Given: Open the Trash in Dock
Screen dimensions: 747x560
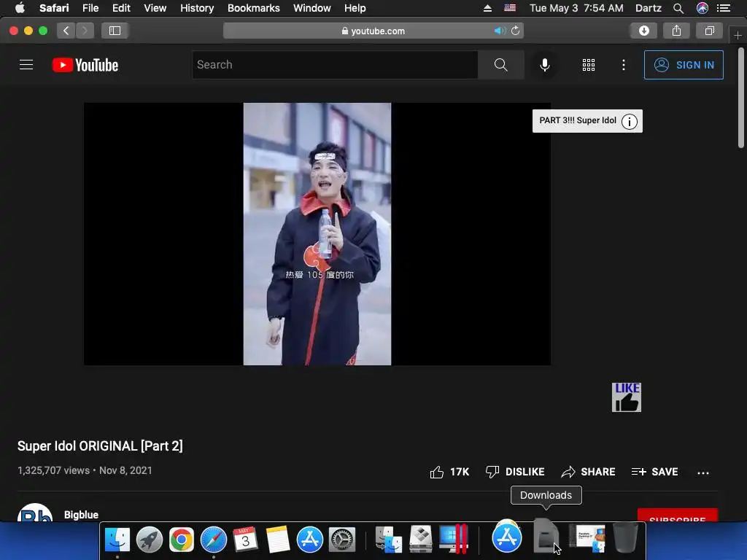Looking at the screenshot, I should click(625, 537).
